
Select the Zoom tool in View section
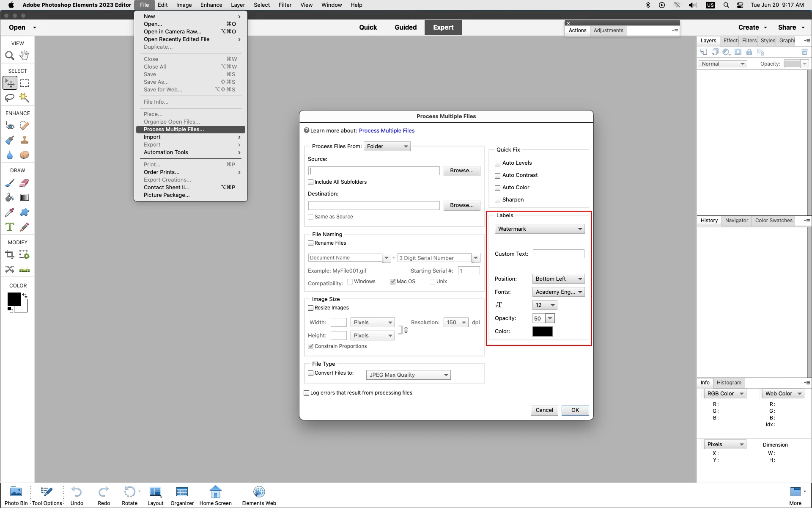pos(10,55)
